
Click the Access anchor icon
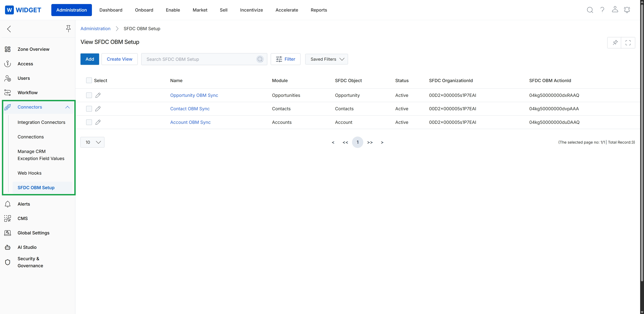8,64
